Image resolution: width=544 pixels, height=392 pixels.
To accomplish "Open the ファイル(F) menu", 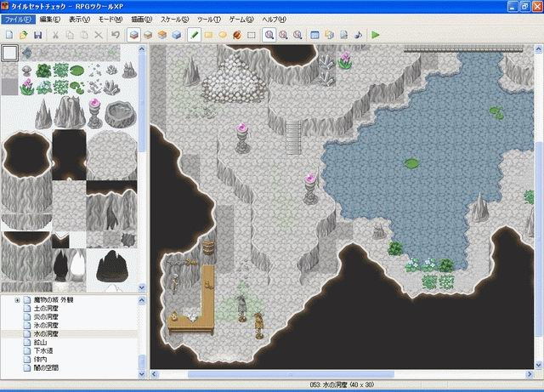I will 18,19.
